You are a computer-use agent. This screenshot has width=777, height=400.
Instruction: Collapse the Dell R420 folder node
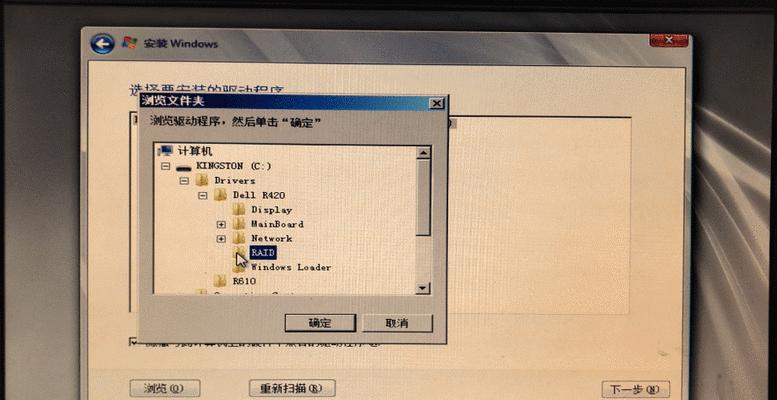[x=202, y=195]
